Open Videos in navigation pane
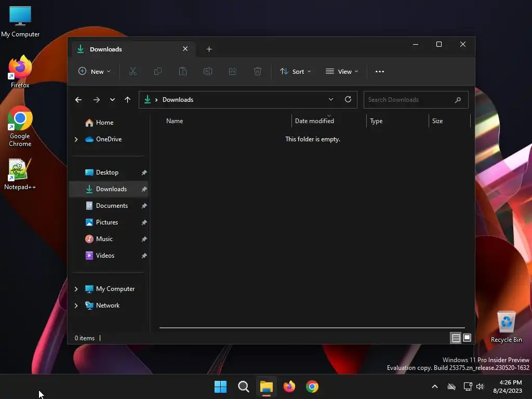 tap(109, 256)
